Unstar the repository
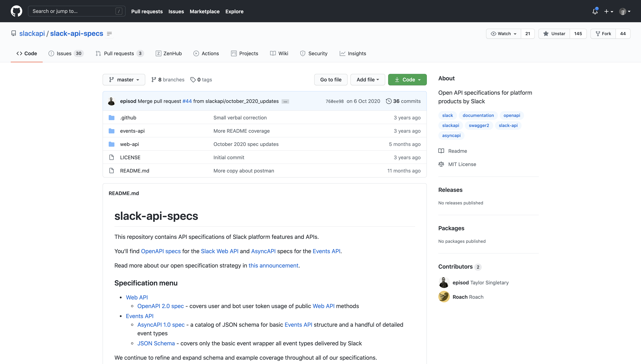This screenshot has width=641, height=364. click(554, 34)
